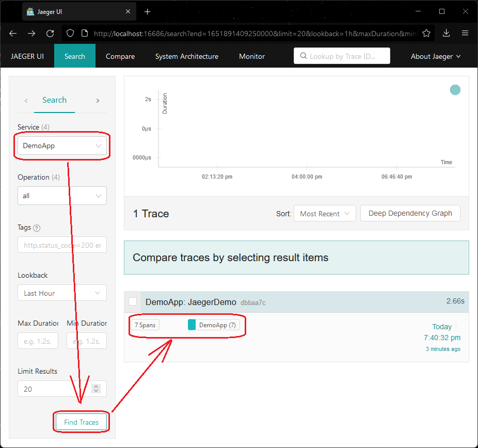478x448 pixels.
Task: Open the Sort dropdown set to Most Recent
Action: pos(325,213)
